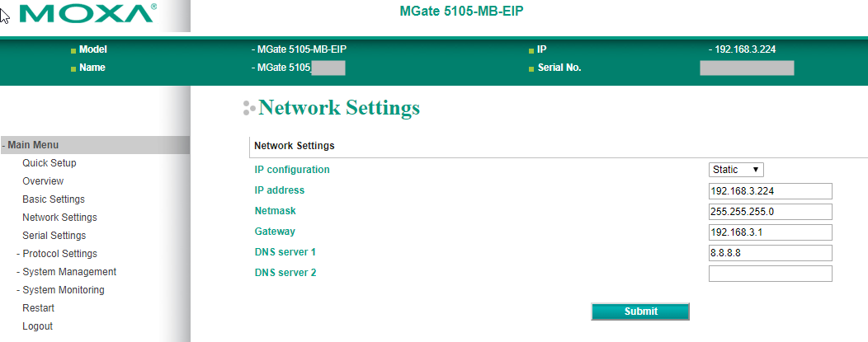Click Restart in the main menu
Screen dimensions: 868x342
point(38,307)
